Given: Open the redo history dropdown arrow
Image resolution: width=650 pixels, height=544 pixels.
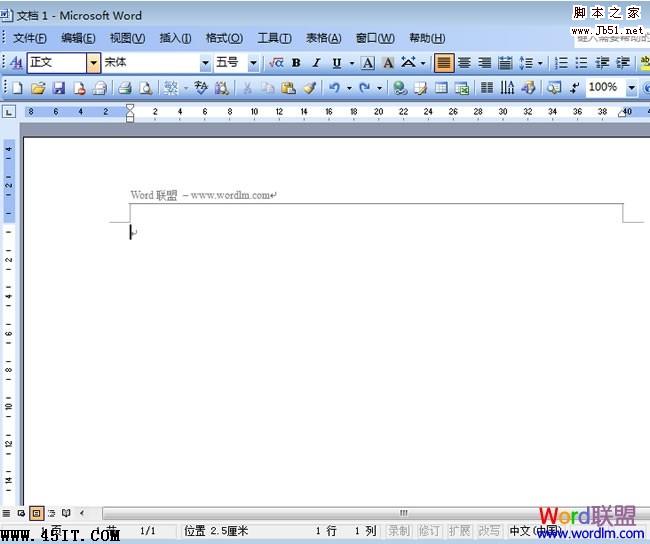Looking at the screenshot, I should (379, 87).
